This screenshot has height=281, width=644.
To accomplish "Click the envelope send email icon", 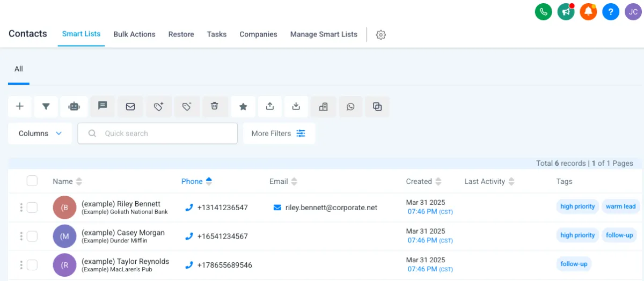I will point(130,106).
